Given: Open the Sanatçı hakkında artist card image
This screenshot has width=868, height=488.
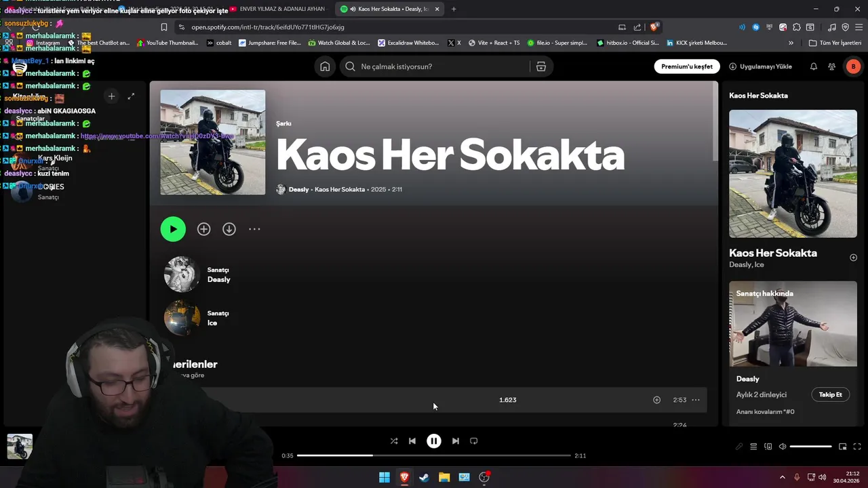Looking at the screenshot, I should [793, 324].
